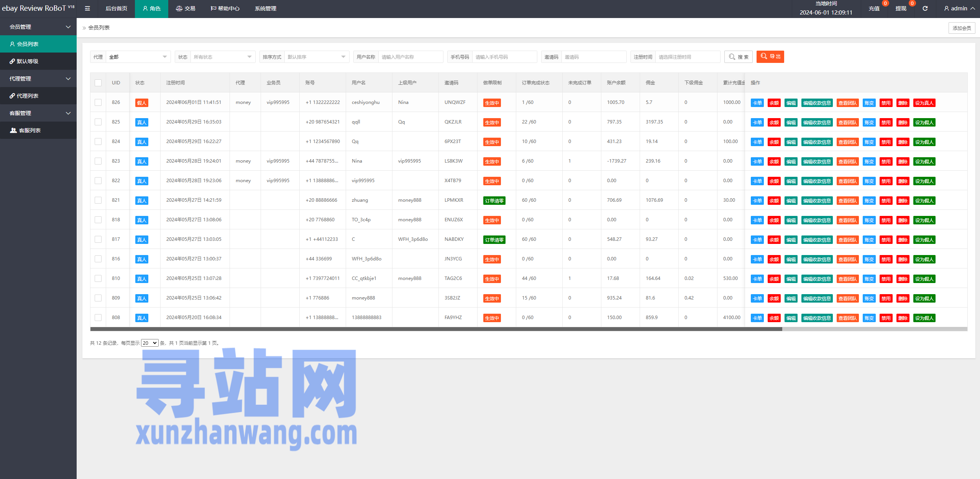Check the box for UID 817
980x479 pixels.
(98, 239)
